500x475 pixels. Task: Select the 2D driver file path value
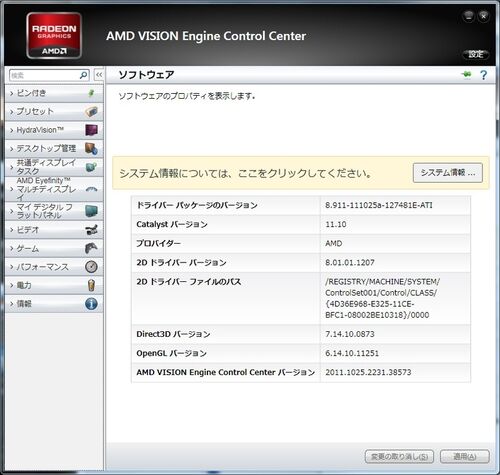click(x=382, y=298)
